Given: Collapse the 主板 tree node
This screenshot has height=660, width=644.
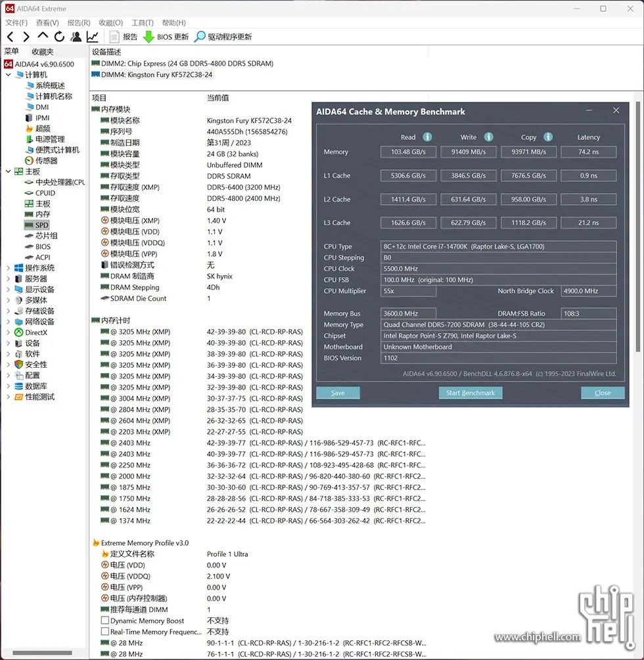Looking at the screenshot, I should tap(8, 171).
